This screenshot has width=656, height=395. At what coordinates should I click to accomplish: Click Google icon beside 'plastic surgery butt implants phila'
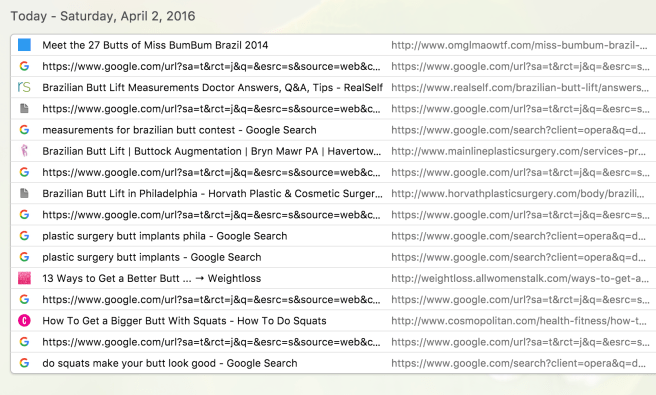point(24,236)
